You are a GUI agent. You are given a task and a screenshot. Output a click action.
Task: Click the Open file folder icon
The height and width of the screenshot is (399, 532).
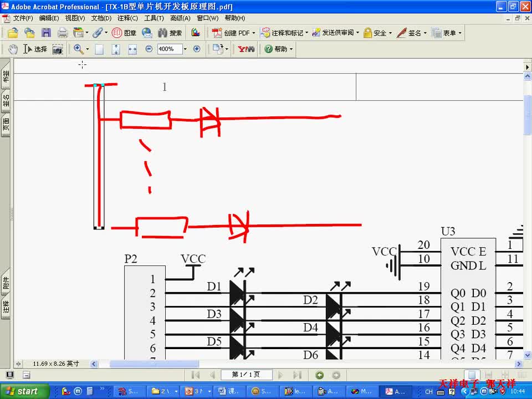[13, 33]
